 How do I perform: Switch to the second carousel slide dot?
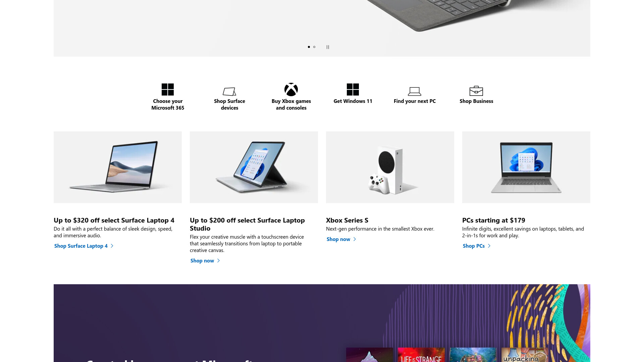[314, 47]
